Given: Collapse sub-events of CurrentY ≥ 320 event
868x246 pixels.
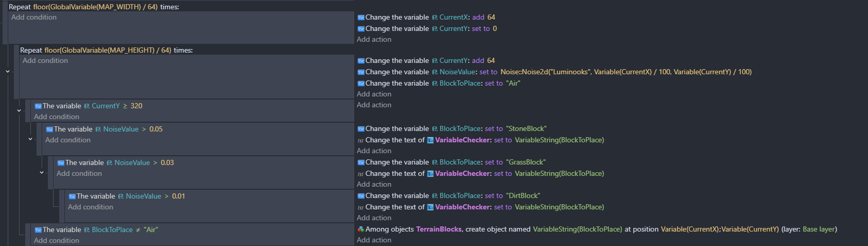Looking at the screenshot, I should (19, 110).
